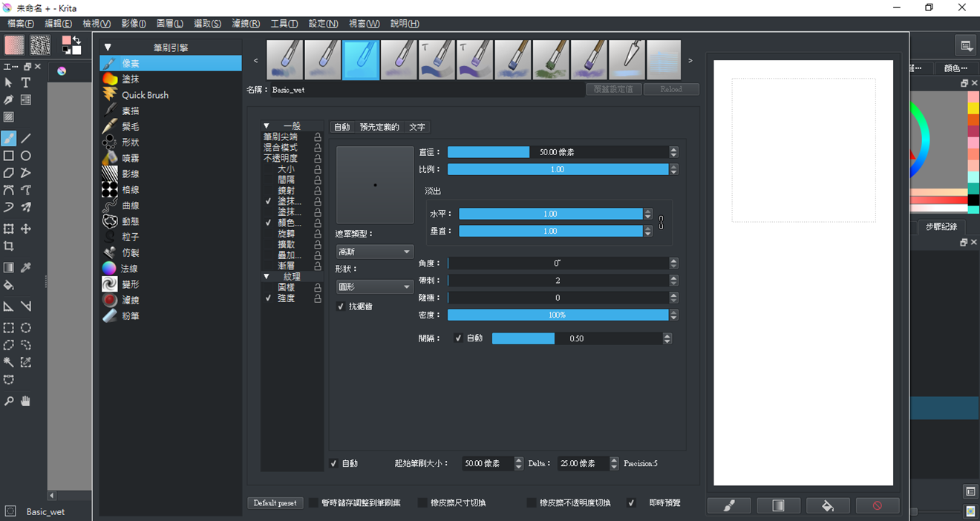Toggle the 自動 spacing checkbox

(458, 338)
